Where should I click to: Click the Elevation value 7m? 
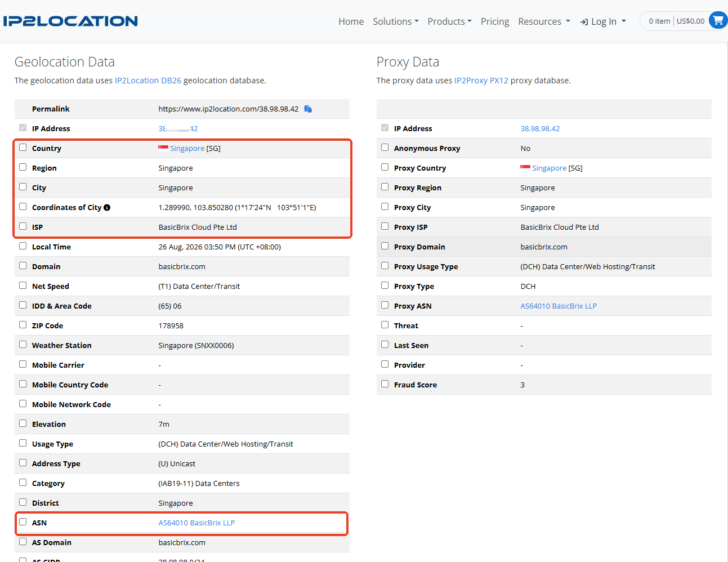[164, 424]
